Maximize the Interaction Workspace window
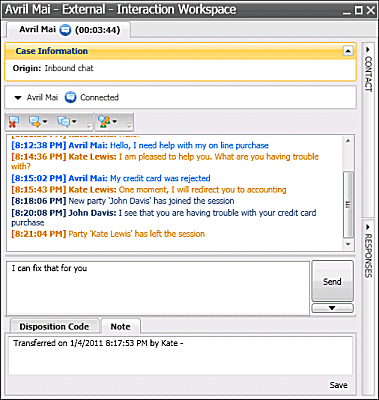The image size is (379, 400). point(358,10)
